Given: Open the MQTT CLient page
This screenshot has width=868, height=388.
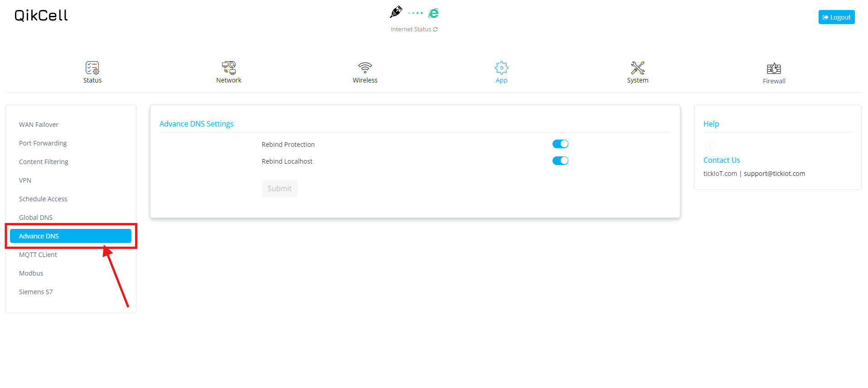Looking at the screenshot, I should coord(38,255).
